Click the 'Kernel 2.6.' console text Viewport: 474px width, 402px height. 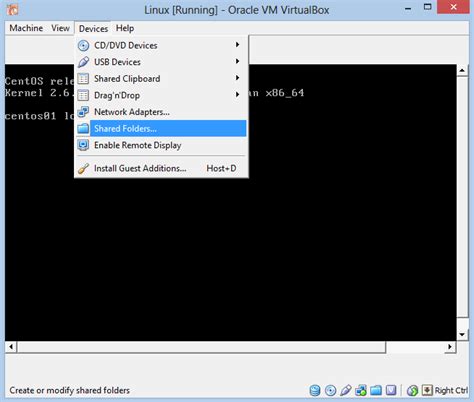pyautogui.click(x=38, y=93)
